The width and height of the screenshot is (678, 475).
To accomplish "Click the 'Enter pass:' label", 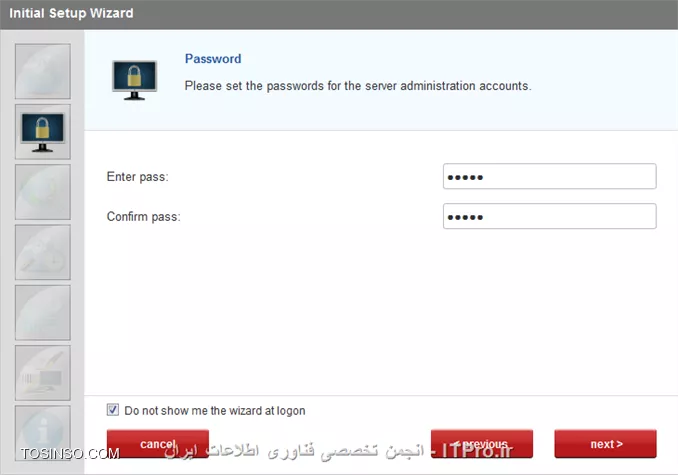I will tap(138, 177).
